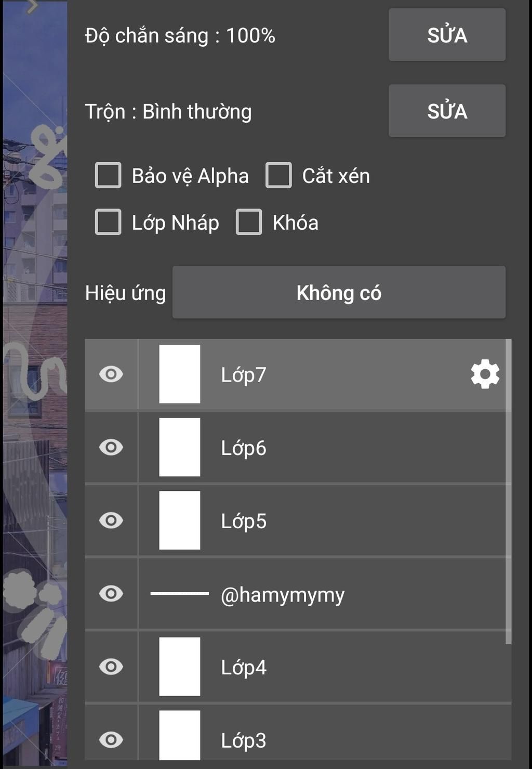
Task: Open settings gear for Lớp7 layer
Action: [x=485, y=374]
